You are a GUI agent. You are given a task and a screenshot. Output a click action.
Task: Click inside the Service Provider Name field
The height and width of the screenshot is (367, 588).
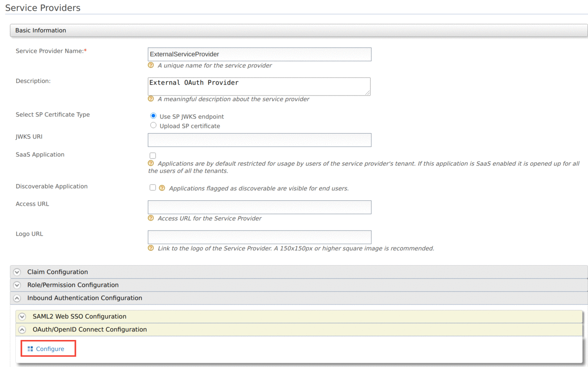coord(259,54)
